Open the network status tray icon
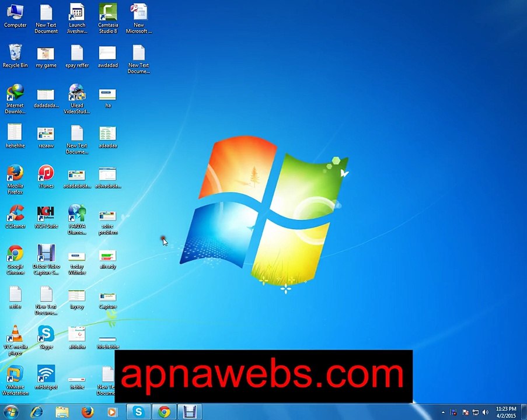Screen dimensions: 527x420 [476, 412]
